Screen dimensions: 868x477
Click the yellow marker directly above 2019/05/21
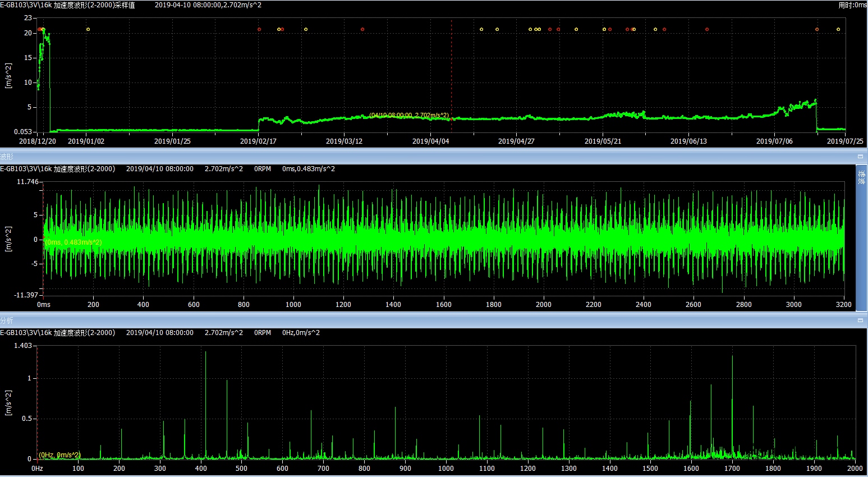pos(604,29)
